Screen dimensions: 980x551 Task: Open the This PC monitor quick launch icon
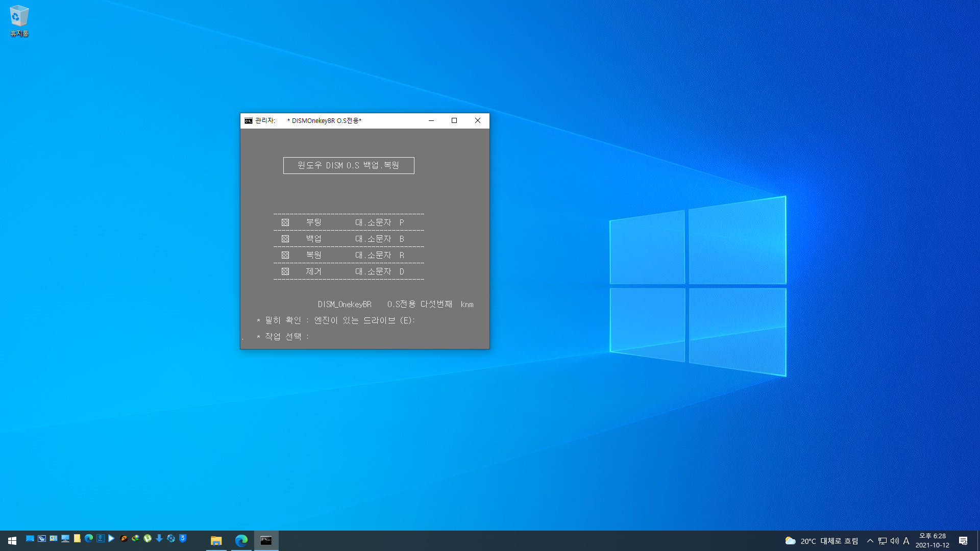[65, 538]
